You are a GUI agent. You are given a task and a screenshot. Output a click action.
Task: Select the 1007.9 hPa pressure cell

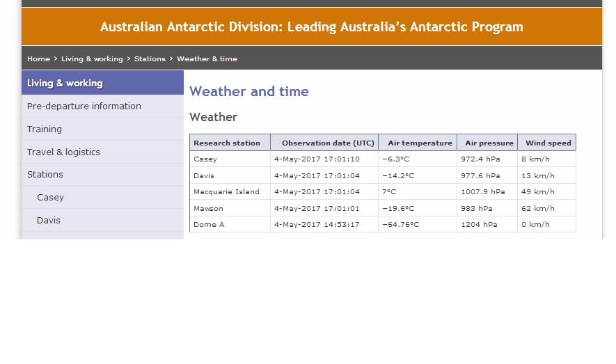pyautogui.click(x=487, y=191)
